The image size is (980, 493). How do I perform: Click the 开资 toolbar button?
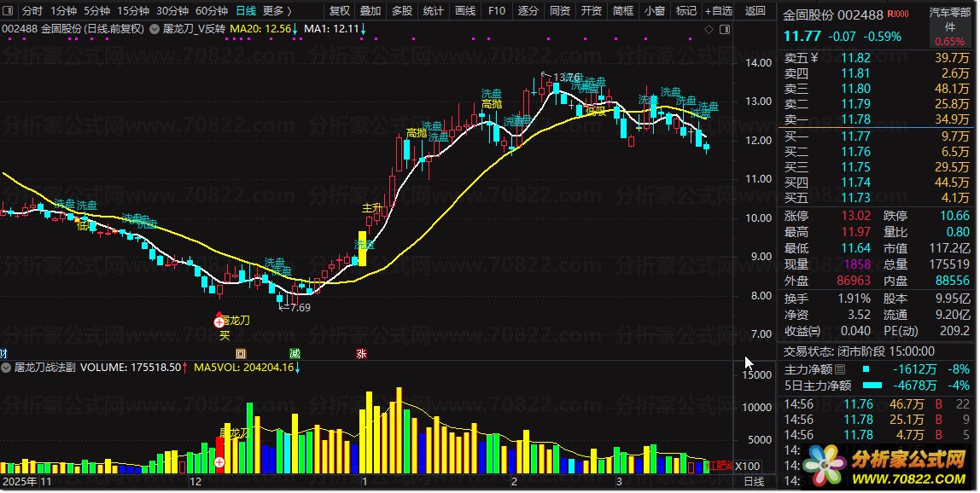coord(592,10)
